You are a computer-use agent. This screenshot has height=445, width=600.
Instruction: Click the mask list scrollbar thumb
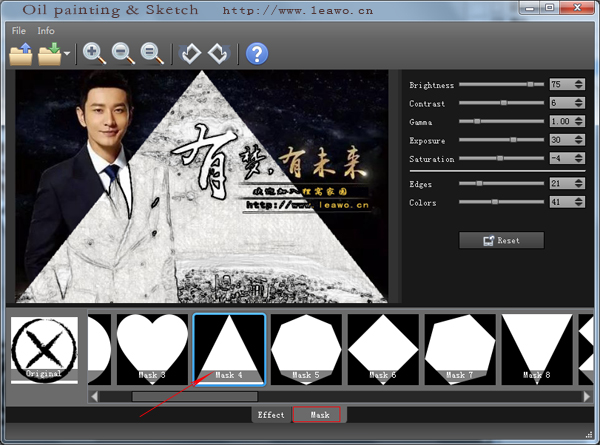click(x=195, y=396)
